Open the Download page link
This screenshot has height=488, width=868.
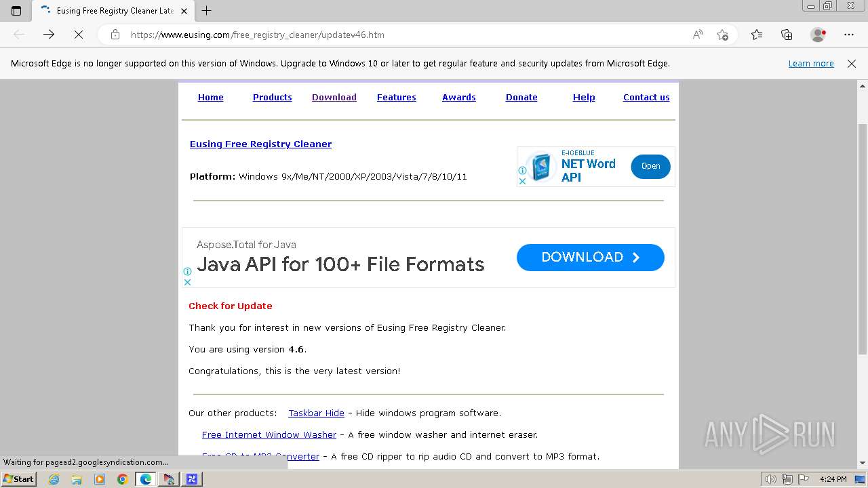pos(334,98)
